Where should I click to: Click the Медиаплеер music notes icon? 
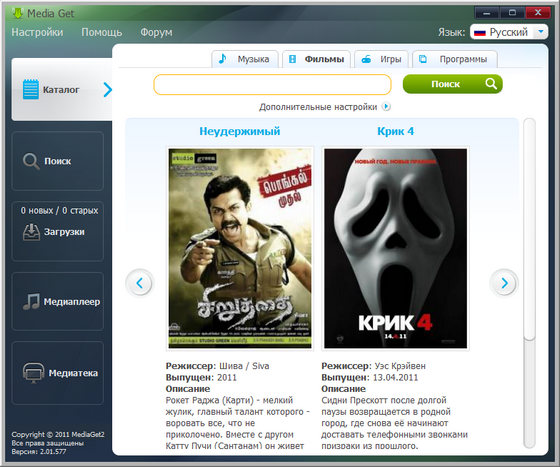click(x=31, y=302)
